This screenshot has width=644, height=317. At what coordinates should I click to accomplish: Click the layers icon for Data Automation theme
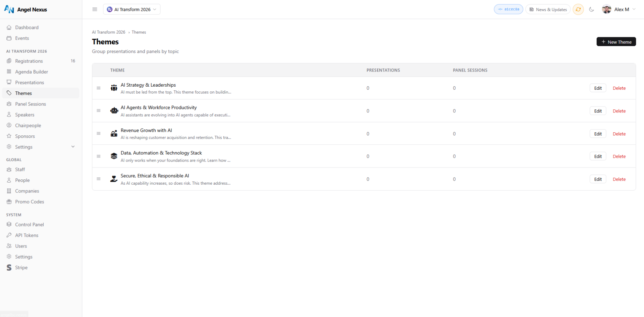(x=114, y=156)
